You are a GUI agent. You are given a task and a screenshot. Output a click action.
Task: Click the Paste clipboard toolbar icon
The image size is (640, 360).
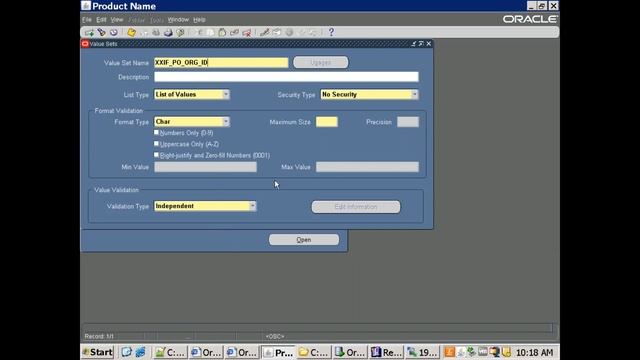click(222, 32)
